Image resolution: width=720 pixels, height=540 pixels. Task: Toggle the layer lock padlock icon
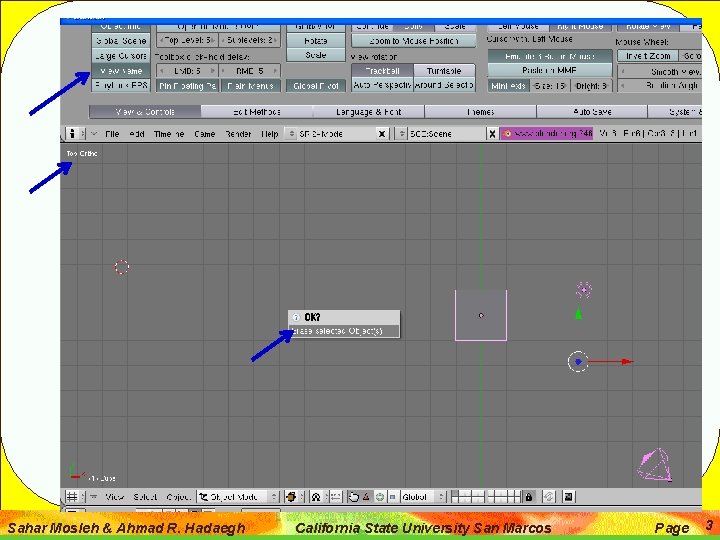[529, 497]
